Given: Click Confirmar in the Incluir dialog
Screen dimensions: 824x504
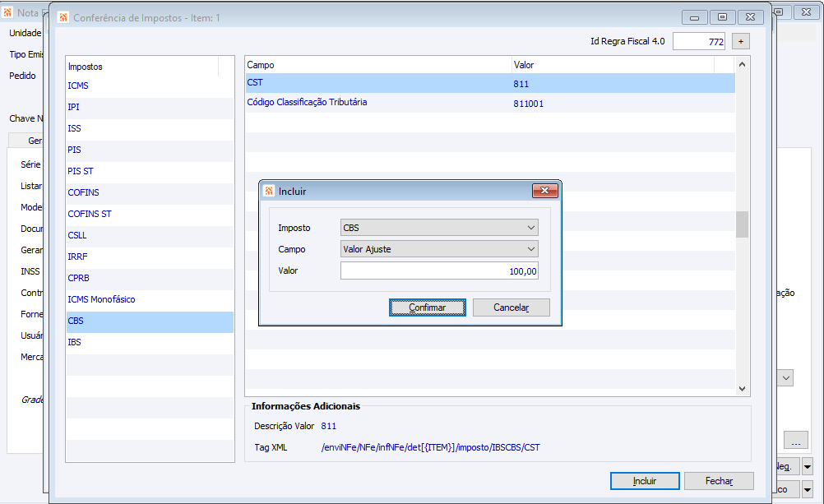Looking at the screenshot, I should [x=428, y=307].
